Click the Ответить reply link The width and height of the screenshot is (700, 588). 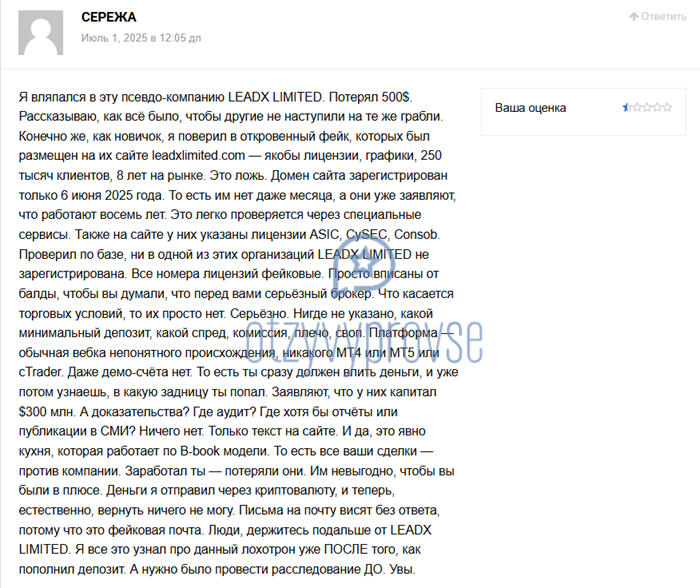point(658,17)
